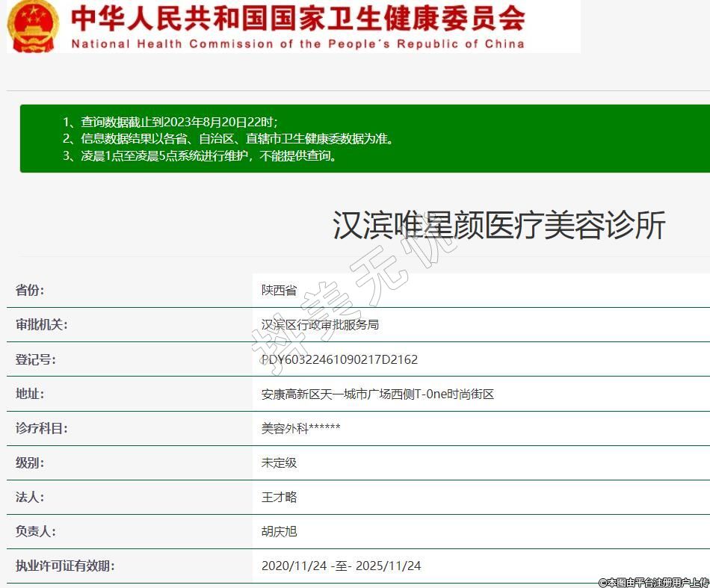Click the legal person name 王才略
Screen dimensions: 710x588
[x=279, y=497]
